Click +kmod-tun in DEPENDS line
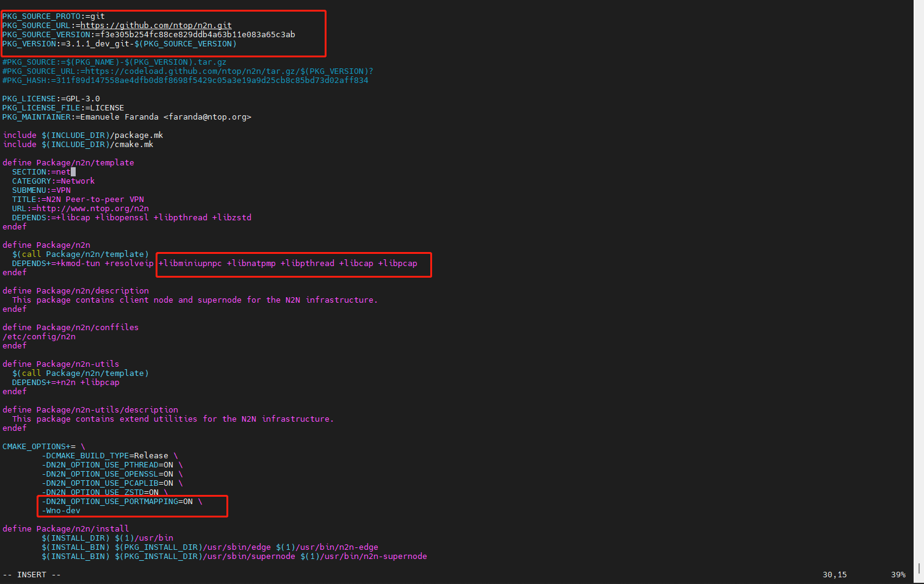The height and width of the screenshot is (584, 924). pos(78,264)
